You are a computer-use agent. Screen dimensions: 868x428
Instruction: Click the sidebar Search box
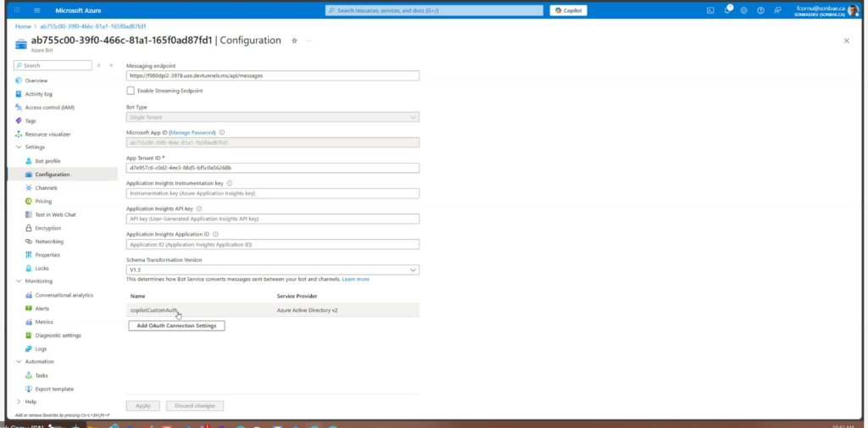(53, 65)
